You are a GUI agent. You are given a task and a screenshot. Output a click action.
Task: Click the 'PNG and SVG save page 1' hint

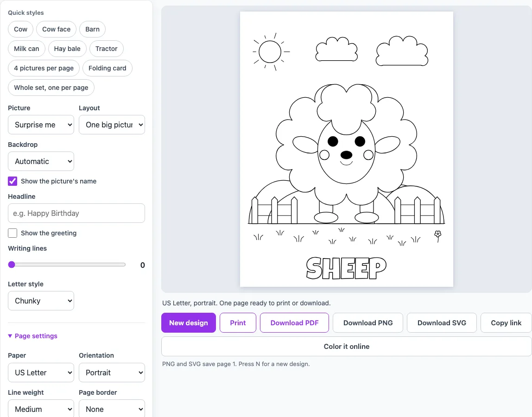point(236,364)
